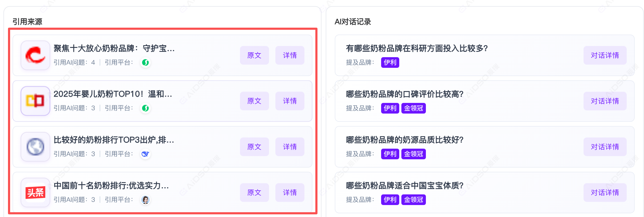View 详情 for 比较好的奶粉排行TOP3 source
Viewport: 644px width, 217px height.
(x=290, y=147)
